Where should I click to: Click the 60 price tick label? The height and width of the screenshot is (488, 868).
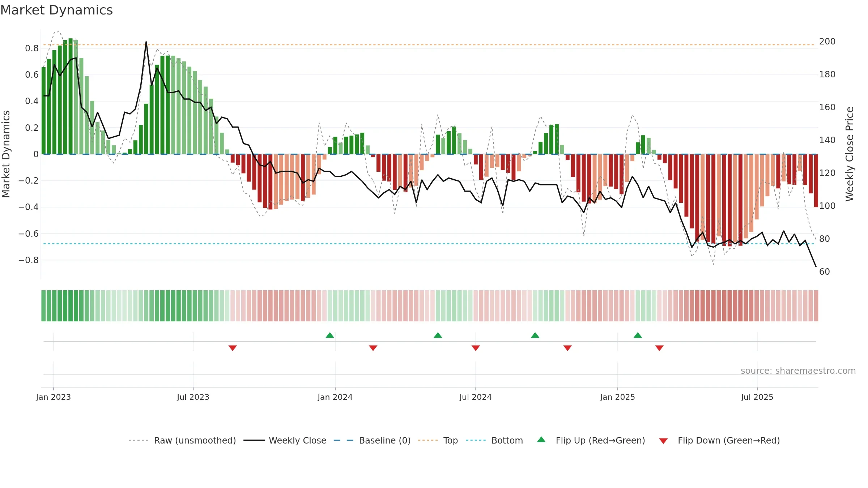click(x=825, y=271)
